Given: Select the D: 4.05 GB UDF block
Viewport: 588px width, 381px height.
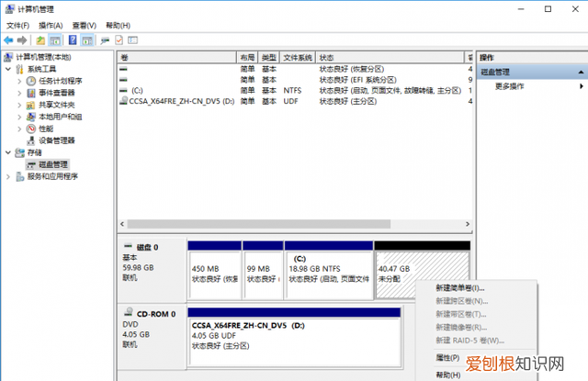Looking at the screenshot, I should pyautogui.click(x=294, y=336).
